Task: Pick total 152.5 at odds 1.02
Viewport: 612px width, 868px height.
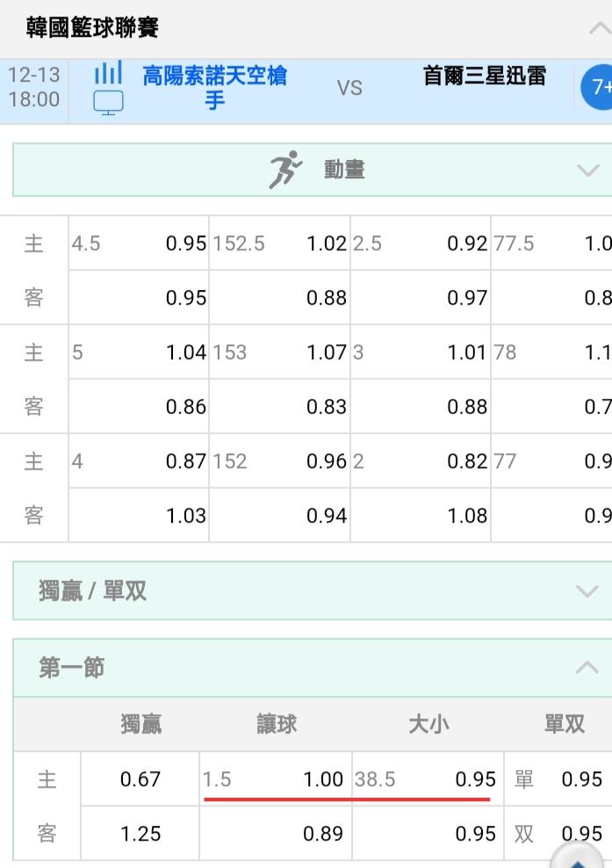Action: [x=279, y=243]
